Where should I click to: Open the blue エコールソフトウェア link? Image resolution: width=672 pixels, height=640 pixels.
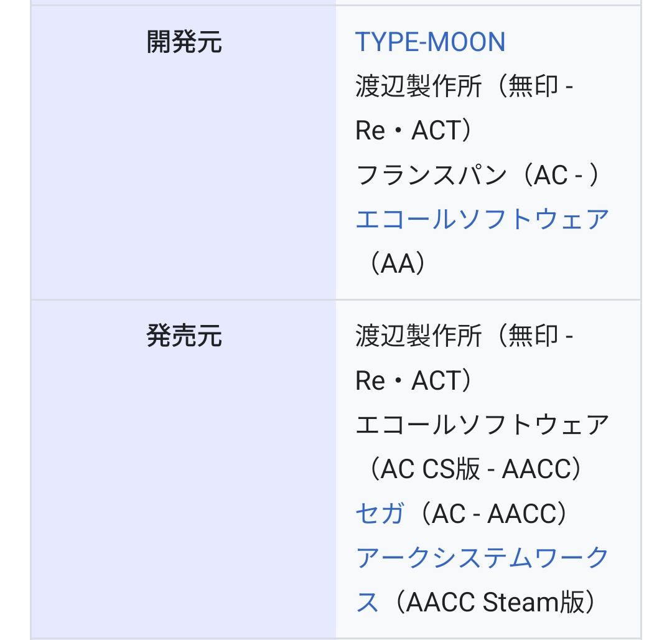482,220
